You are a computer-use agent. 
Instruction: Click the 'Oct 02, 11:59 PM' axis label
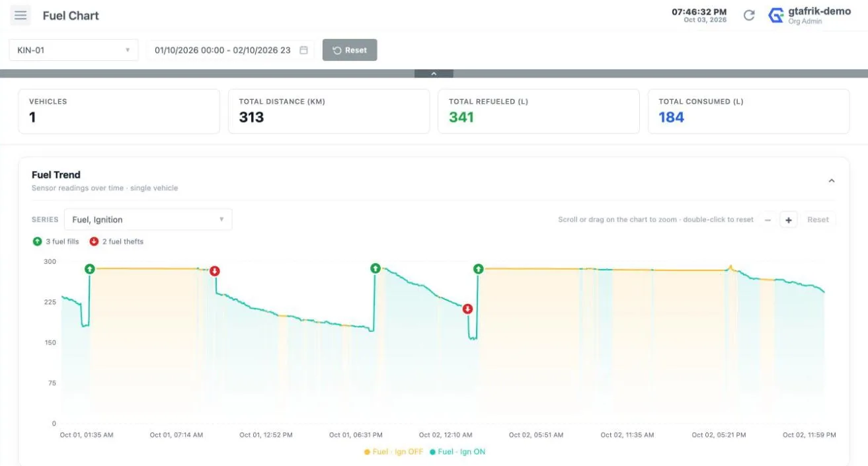809,435
